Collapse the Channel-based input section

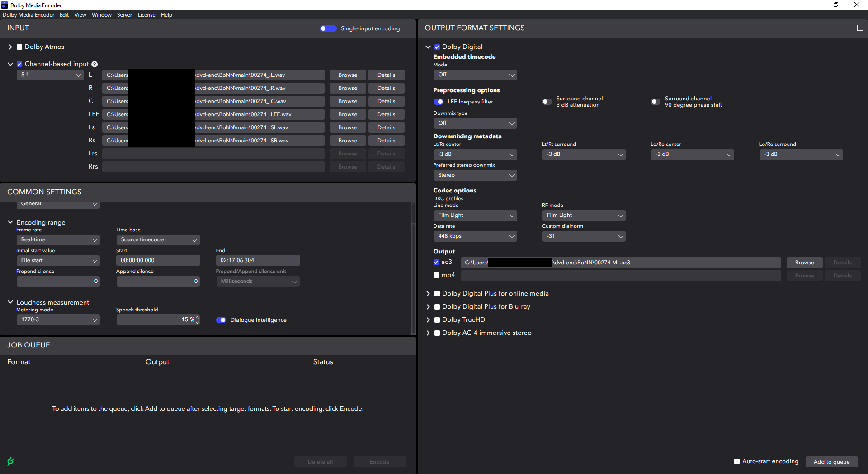[x=10, y=64]
